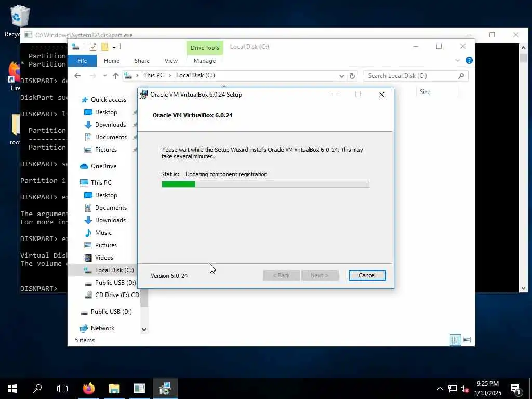Go back in File Explorer

click(77, 76)
